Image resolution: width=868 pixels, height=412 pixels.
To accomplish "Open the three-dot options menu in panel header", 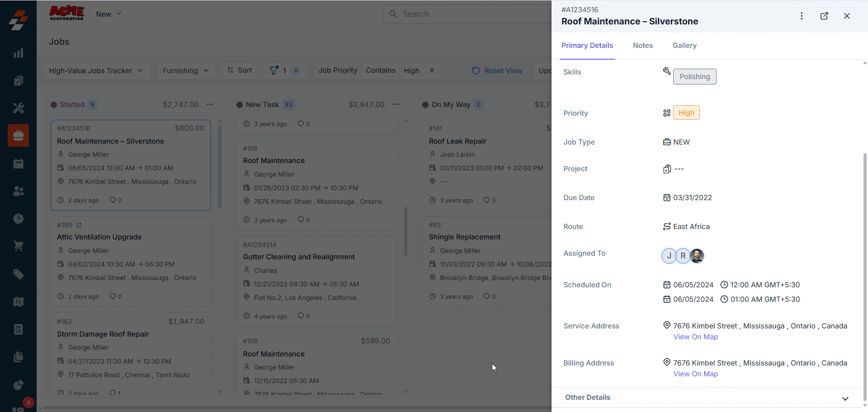I will [x=802, y=16].
